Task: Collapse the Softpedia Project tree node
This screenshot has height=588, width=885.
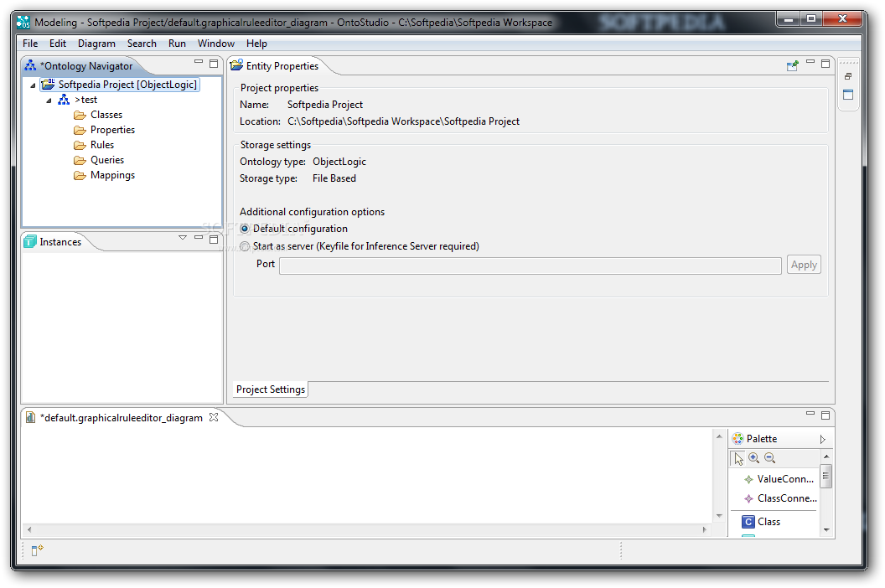Action: pyautogui.click(x=33, y=85)
